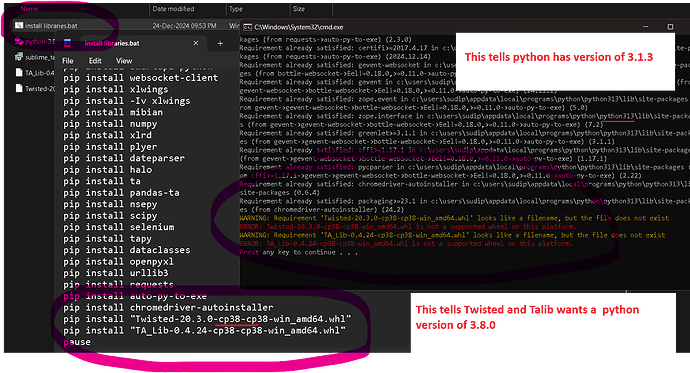Sort by the Type column header

235,9
